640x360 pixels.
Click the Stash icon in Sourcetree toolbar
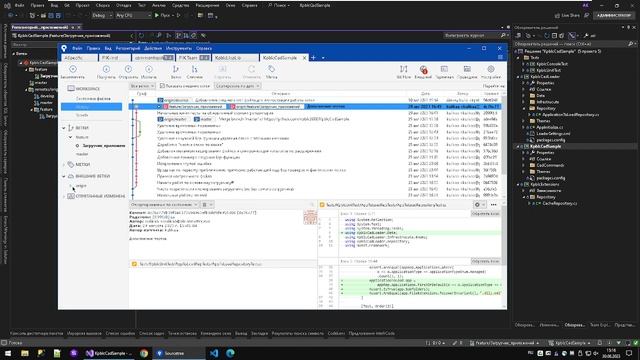tap(222, 69)
